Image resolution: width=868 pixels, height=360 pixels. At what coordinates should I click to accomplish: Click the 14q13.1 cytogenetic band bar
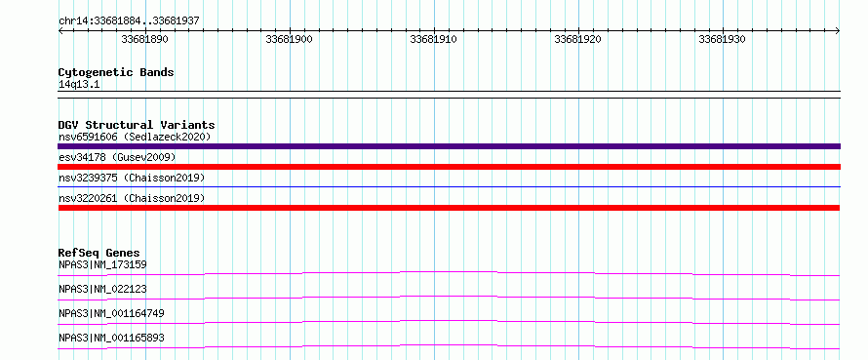(x=449, y=95)
